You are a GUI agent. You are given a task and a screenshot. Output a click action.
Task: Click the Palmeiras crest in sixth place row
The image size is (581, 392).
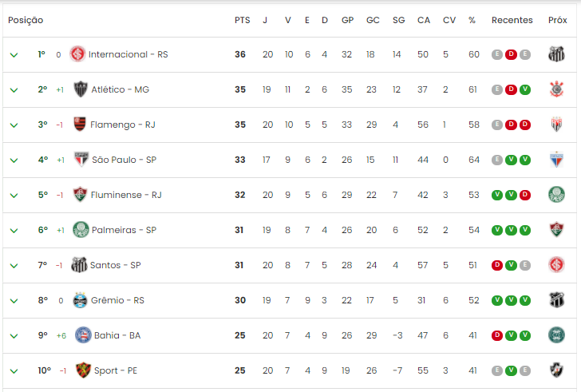(x=81, y=230)
